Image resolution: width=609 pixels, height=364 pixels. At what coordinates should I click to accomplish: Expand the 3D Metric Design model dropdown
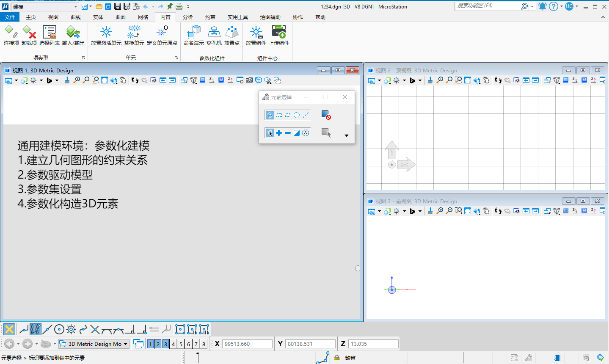pos(126,344)
